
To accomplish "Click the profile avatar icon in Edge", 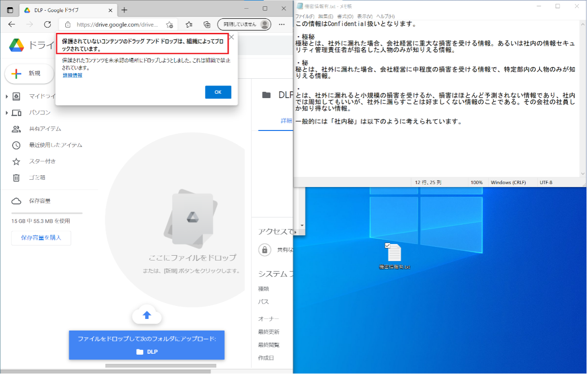I will tap(265, 24).
